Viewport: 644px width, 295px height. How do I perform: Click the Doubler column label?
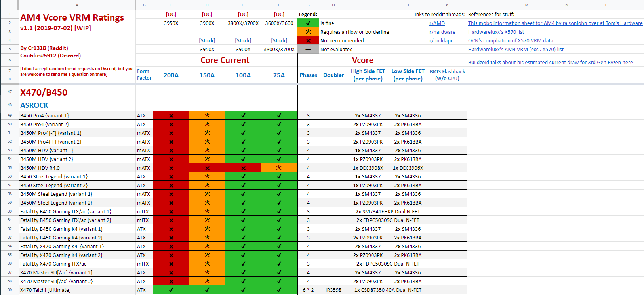333,75
